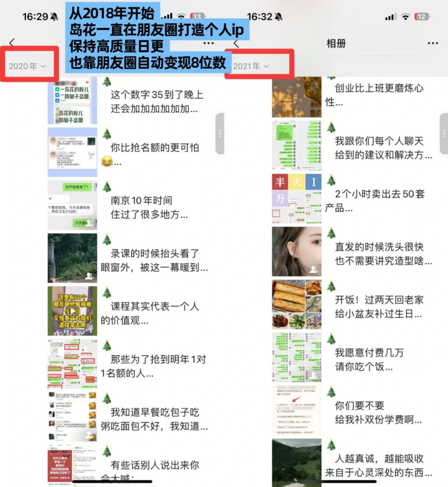This screenshot has height=487, width=448.
Task: Expand the 2021年 year dropdown
Action: coord(251,66)
